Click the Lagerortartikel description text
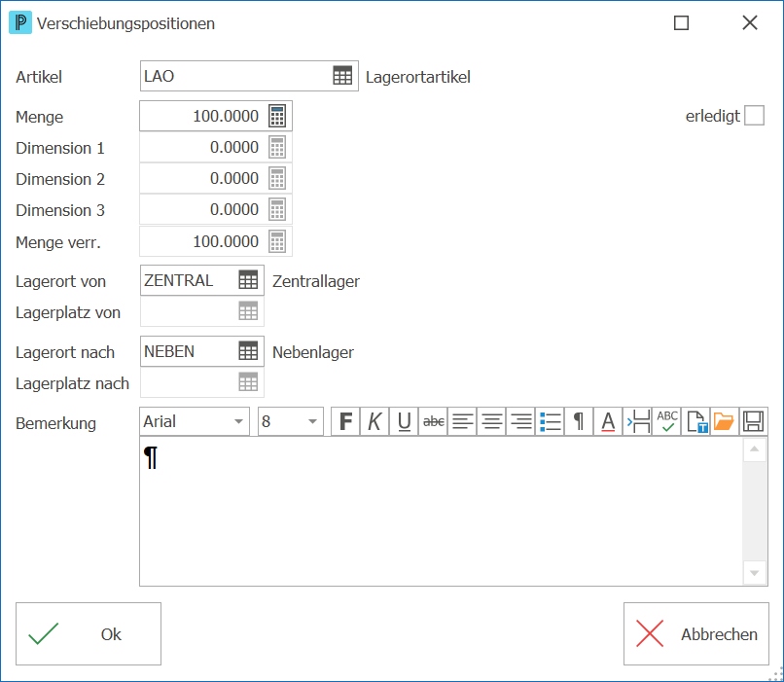 click(x=418, y=77)
